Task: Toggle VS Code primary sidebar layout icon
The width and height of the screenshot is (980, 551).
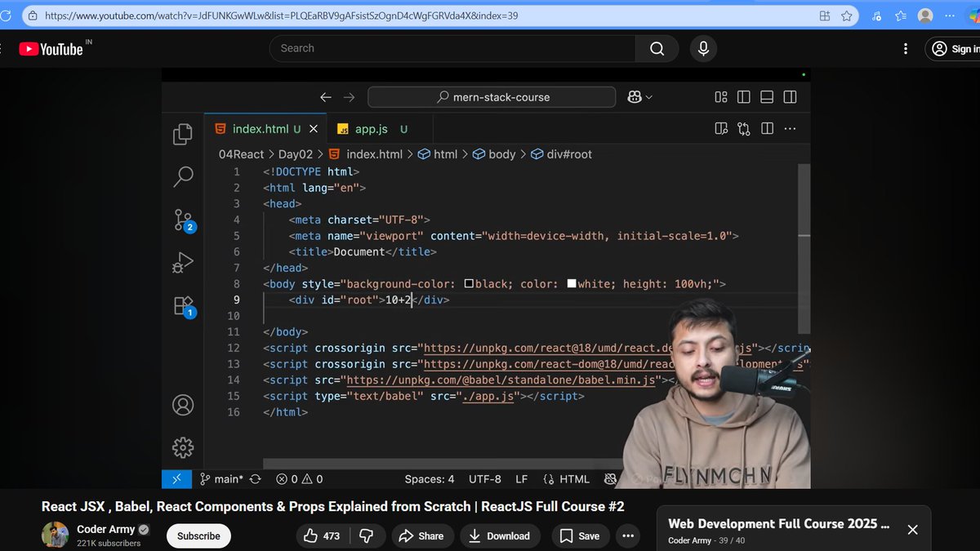Action: 744,97
